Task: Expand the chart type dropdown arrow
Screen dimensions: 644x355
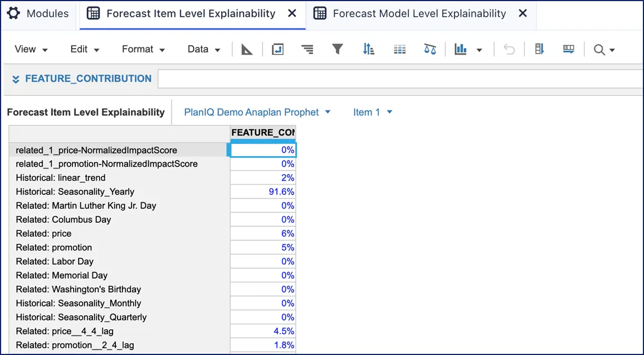Action: coord(478,49)
